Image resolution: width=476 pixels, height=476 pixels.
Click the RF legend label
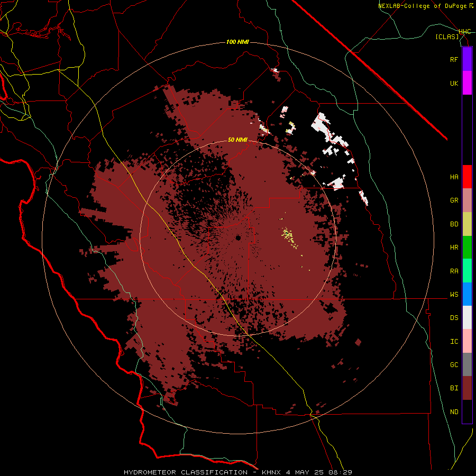(x=454, y=59)
